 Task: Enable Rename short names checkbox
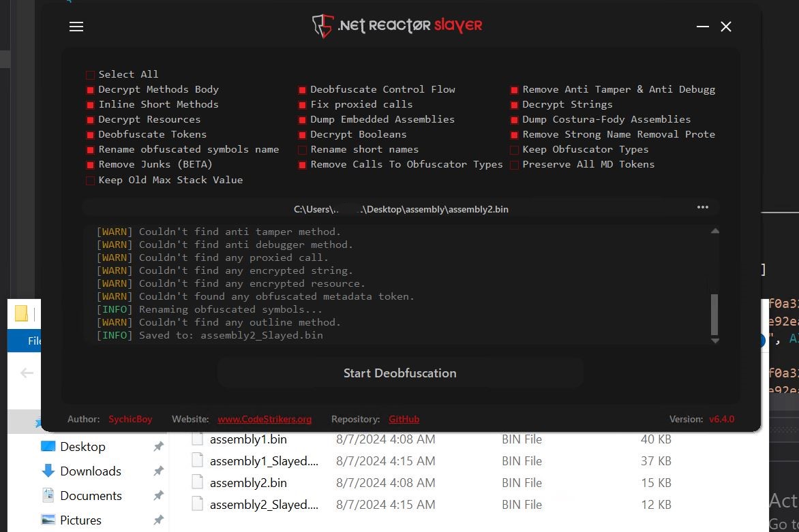click(302, 150)
